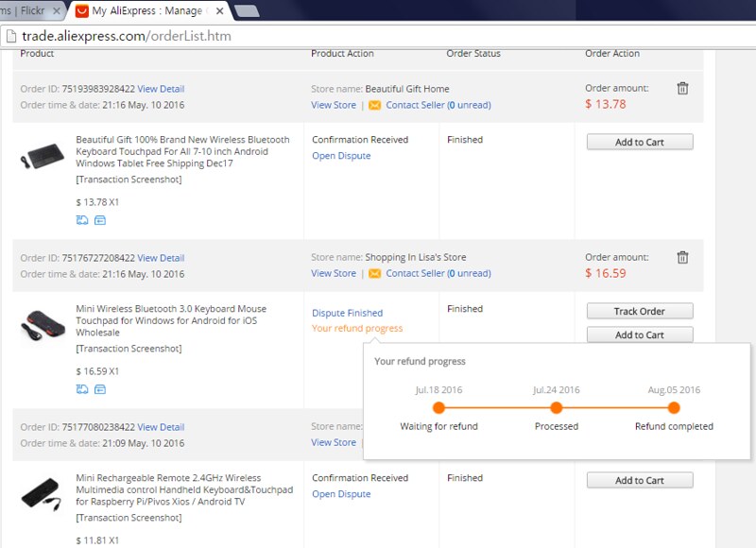Screen dimensions: 756x548
Task: Open Dispute for Mini Rechargeable Remote
Action: [x=341, y=494]
